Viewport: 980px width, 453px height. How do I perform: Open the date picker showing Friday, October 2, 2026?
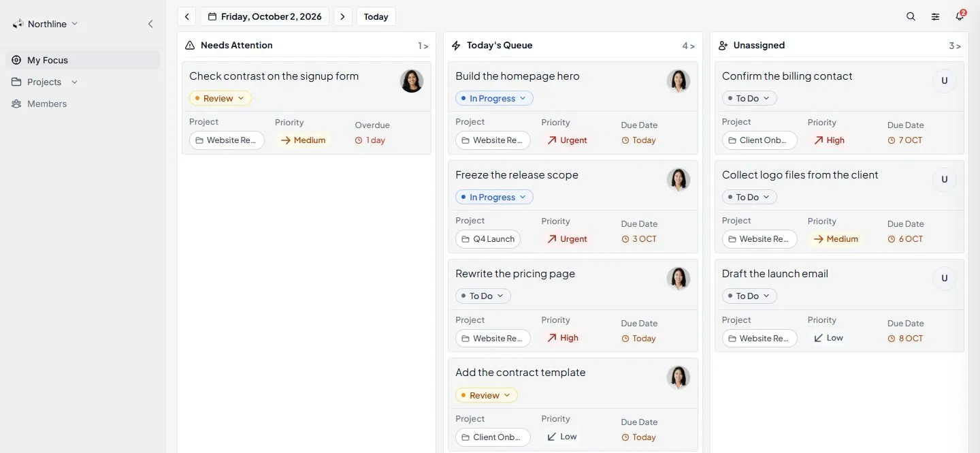[x=265, y=16]
